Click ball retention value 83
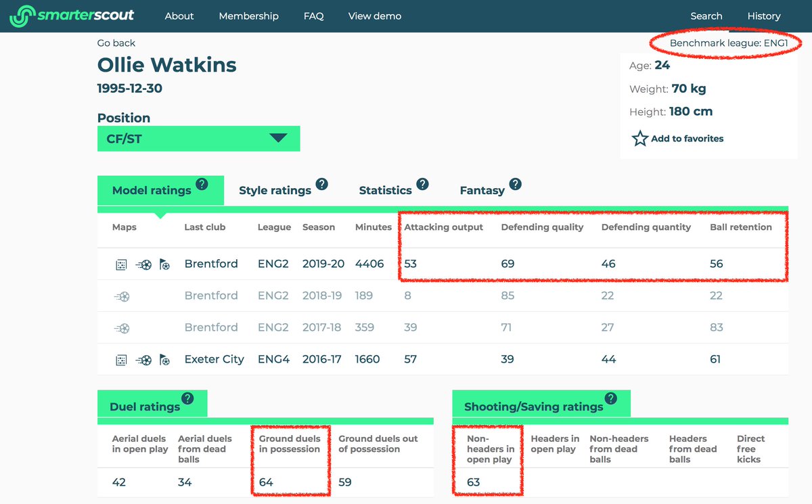 tap(717, 327)
